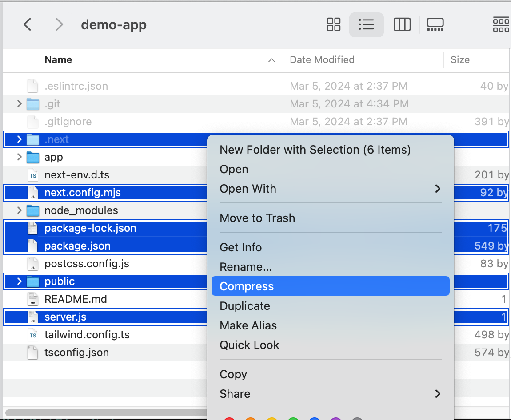Sort files by Name column header
The width and height of the screenshot is (511, 420).
pos(58,60)
